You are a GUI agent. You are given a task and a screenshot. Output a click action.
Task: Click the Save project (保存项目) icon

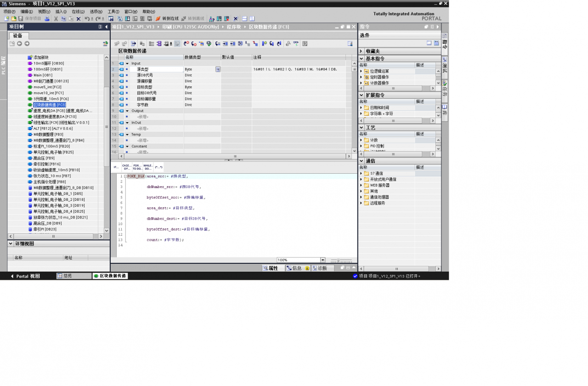pyautogui.click(x=29, y=19)
